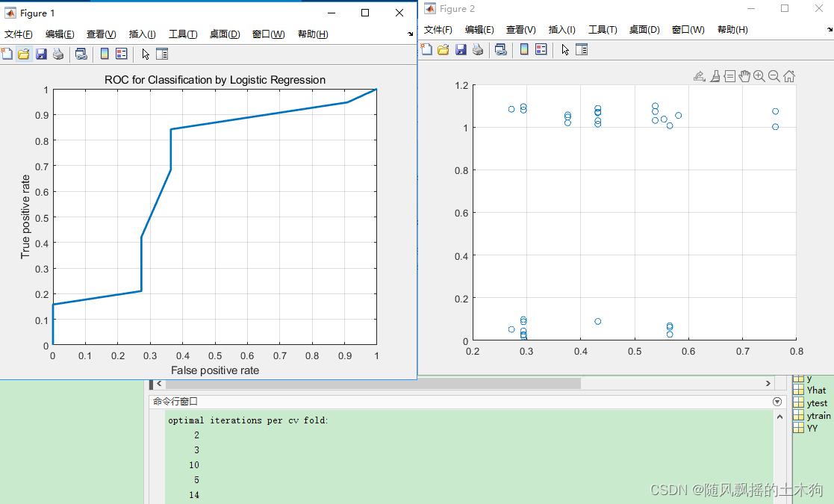Open 查看(V) menu in Figure 1
The width and height of the screenshot is (834, 504).
tap(101, 34)
